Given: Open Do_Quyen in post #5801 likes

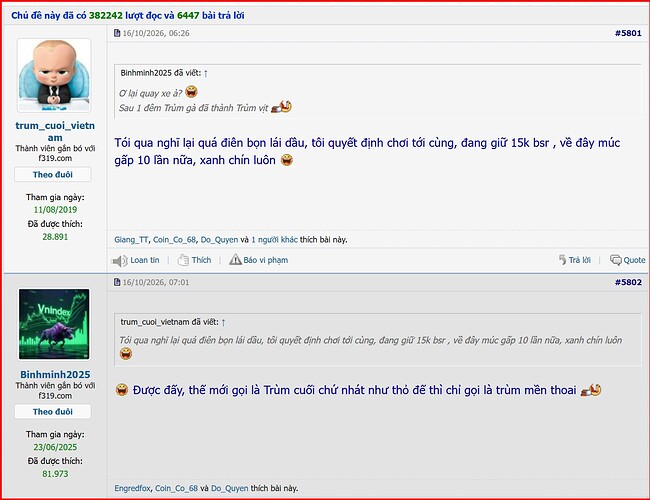Looking at the screenshot, I should pyautogui.click(x=219, y=240).
